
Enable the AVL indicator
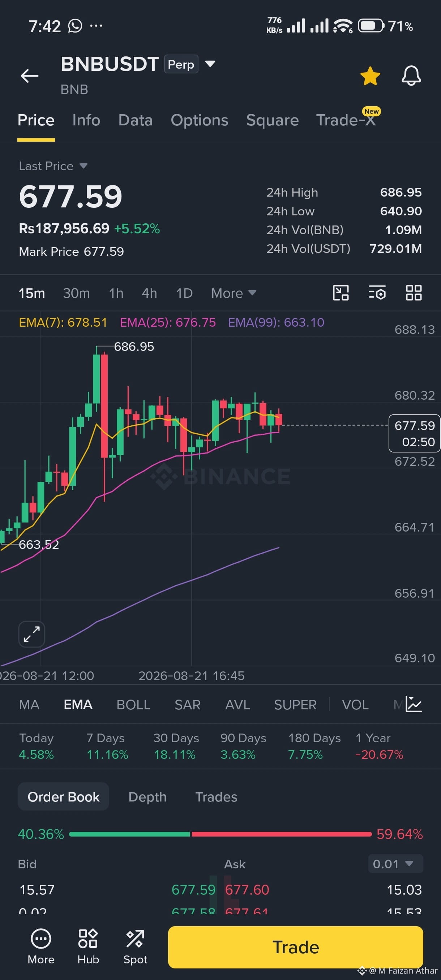pyautogui.click(x=237, y=705)
